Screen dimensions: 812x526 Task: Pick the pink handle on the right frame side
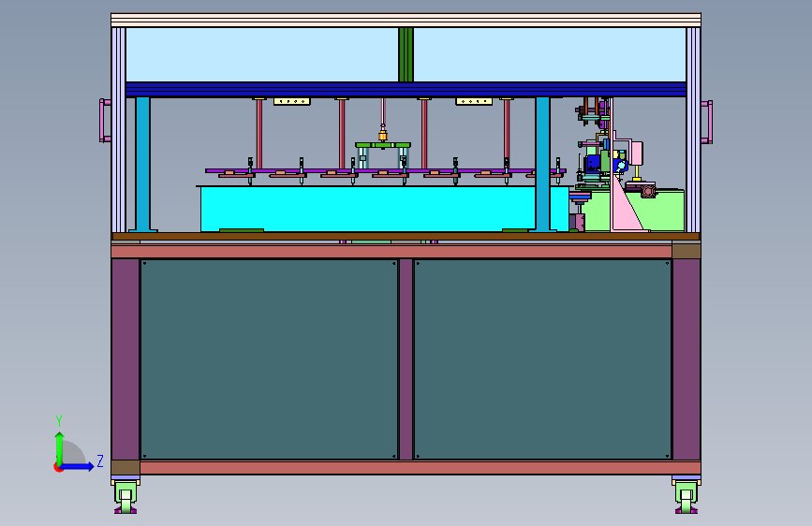pyautogui.click(x=707, y=123)
